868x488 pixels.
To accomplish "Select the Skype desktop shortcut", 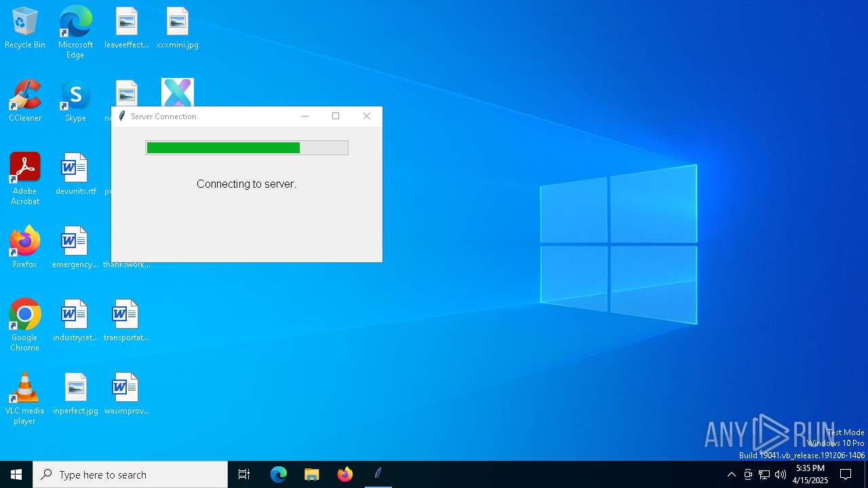I will pos(75,102).
